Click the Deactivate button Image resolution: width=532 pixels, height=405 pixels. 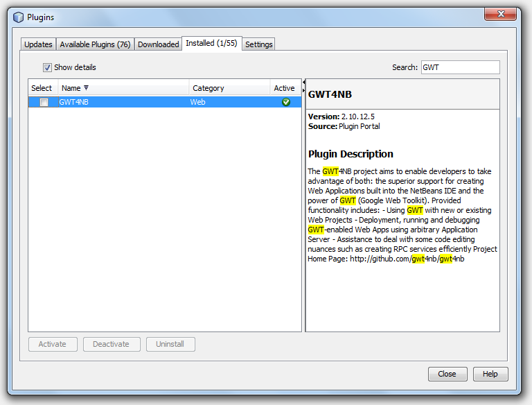pyautogui.click(x=112, y=344)
